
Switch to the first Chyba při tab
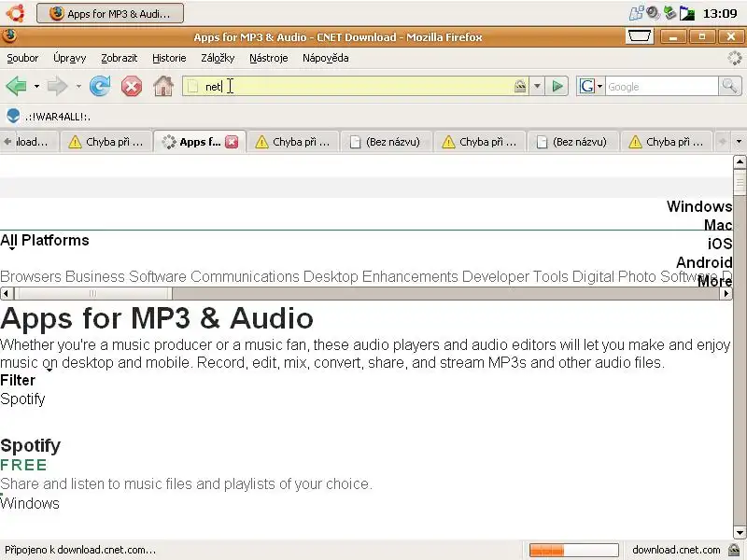(106, 142)
